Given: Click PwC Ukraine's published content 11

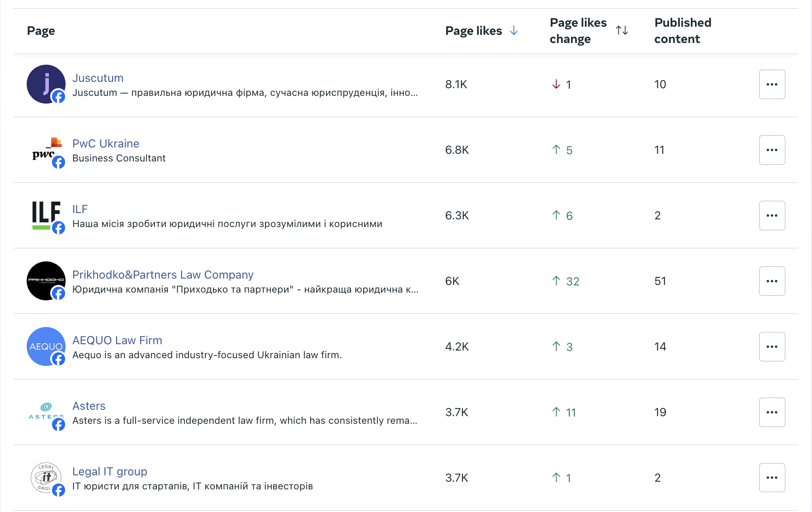Looking at the screenshot, I should pos(659,150).
